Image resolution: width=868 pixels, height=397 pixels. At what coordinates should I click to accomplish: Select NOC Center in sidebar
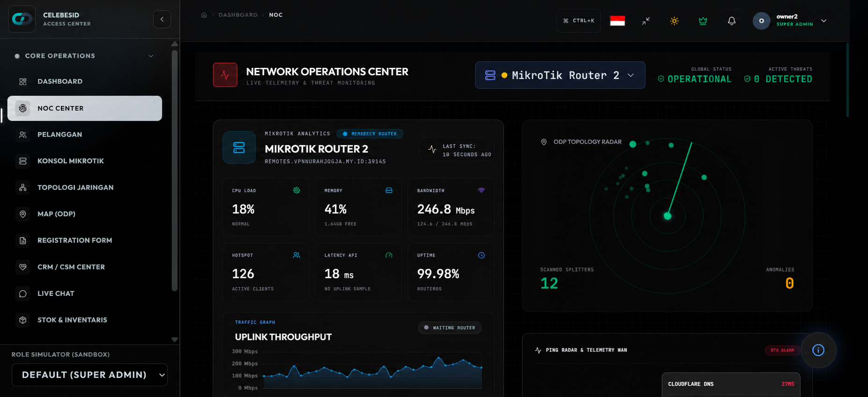point(85,108)
